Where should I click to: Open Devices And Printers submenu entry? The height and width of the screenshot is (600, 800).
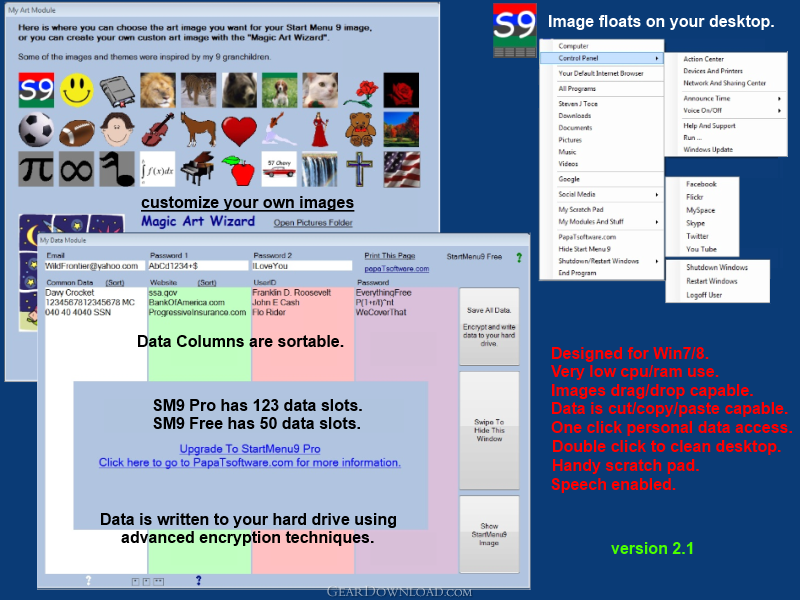point(713,71)
